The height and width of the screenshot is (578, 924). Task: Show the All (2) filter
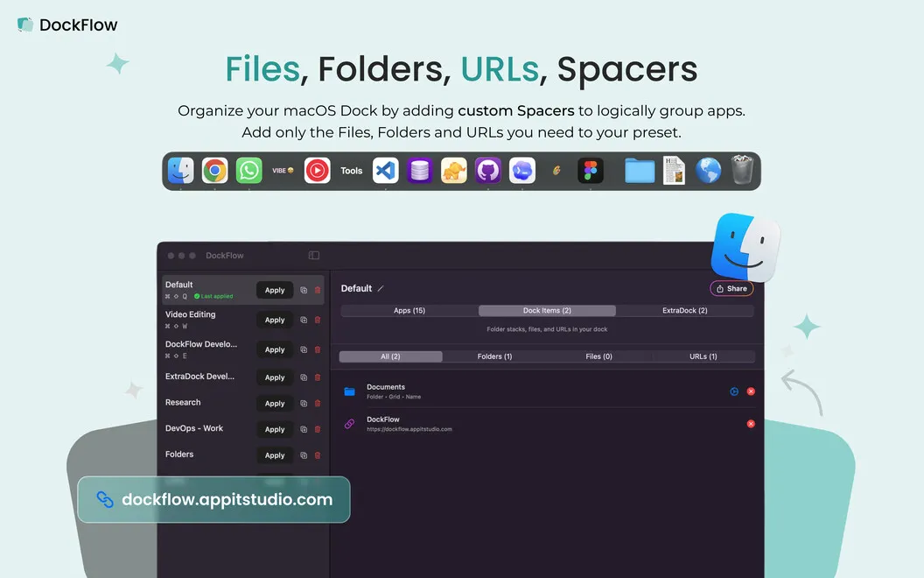click(390, 356)
